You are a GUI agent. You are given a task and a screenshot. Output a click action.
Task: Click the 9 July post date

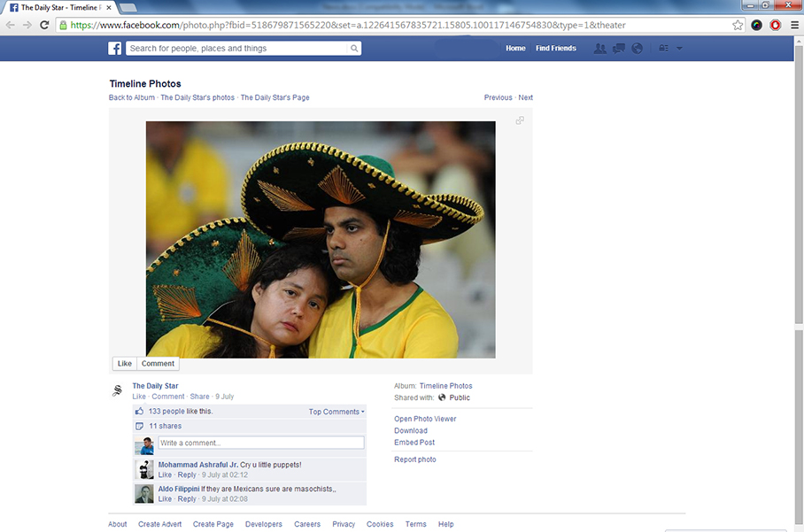pyautogui.click(x=225, y=397)
